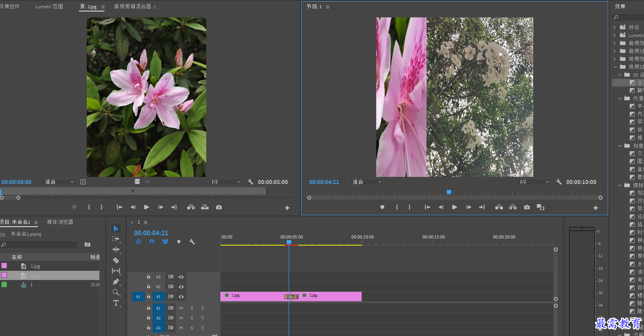The image size is (644, 336).
Task: Open Source monitor settings wrench
Action: pyautogui.click(x=250, y=182)
